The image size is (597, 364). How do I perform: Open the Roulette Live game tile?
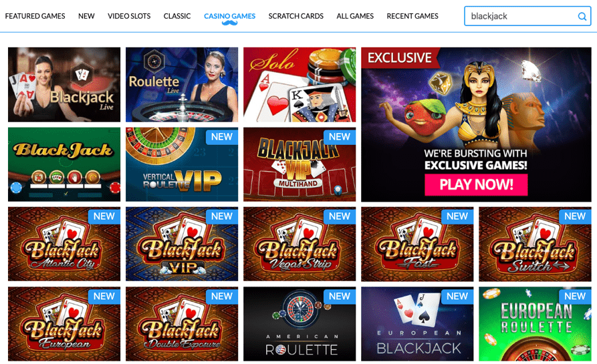(x=182, y=84)
